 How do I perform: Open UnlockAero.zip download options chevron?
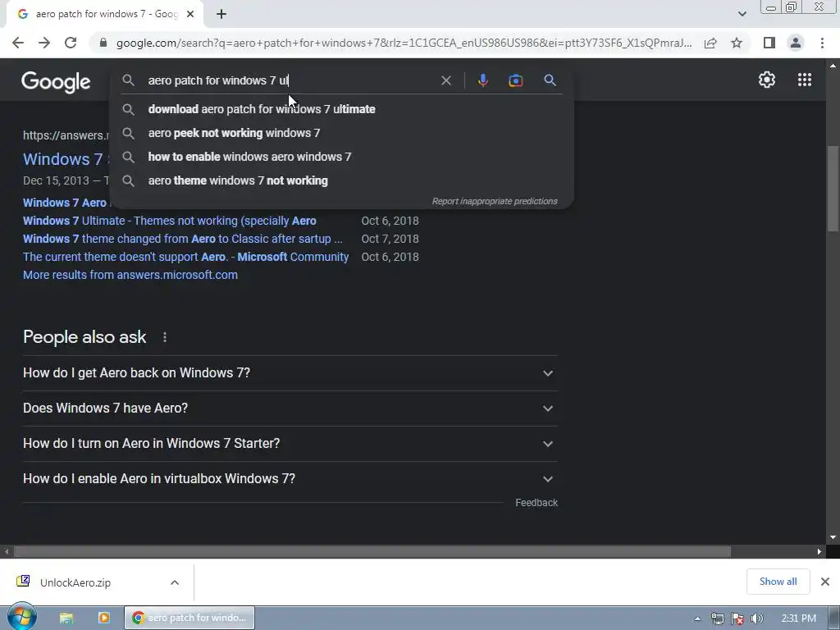coord(175,582)
